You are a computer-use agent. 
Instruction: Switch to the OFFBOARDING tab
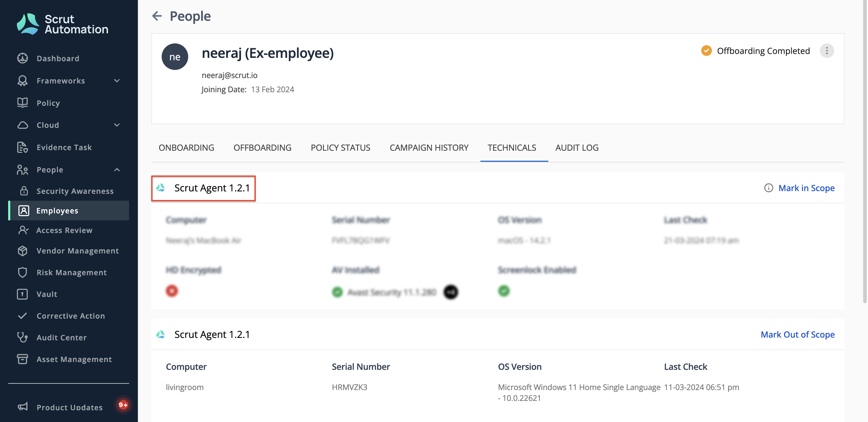(262, 147)
